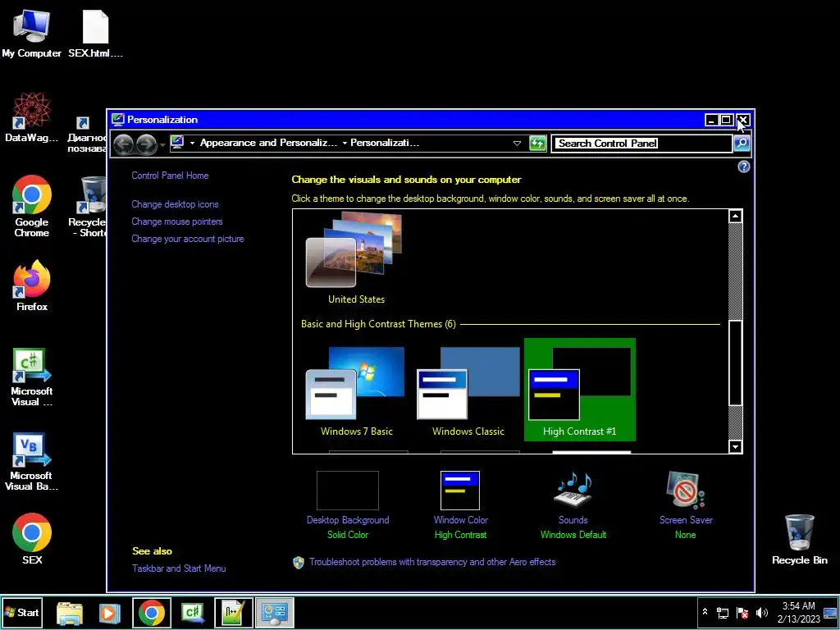Select the Windows 7 Basic theme
The image size is (840, 630).
click(356, 391)
